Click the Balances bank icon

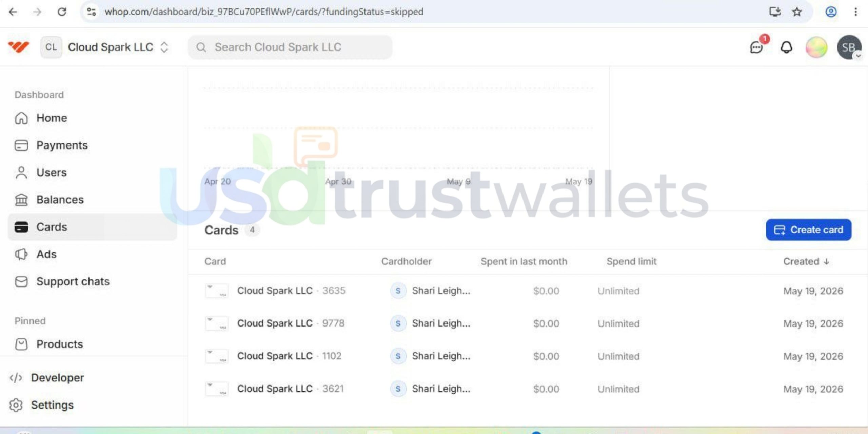(x=21, y=200)
